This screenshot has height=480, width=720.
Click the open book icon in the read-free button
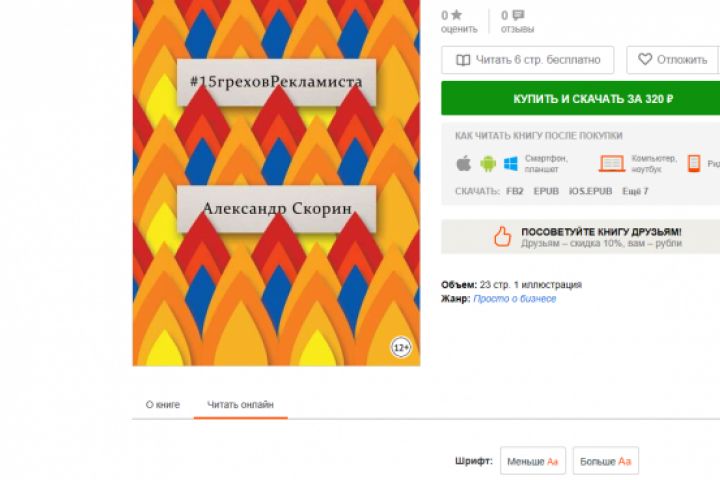click(x=463, y=60)
